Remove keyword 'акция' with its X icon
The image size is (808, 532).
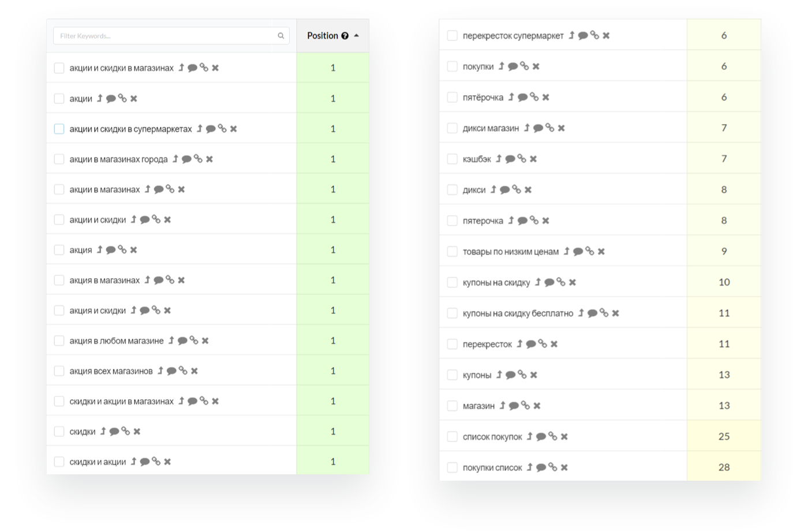(x=133, y=250)
